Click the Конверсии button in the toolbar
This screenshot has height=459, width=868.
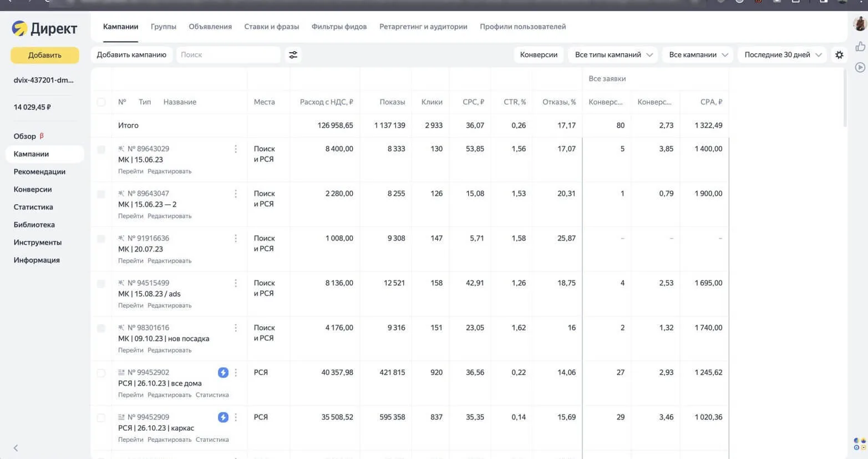click(x=539, y=55)
